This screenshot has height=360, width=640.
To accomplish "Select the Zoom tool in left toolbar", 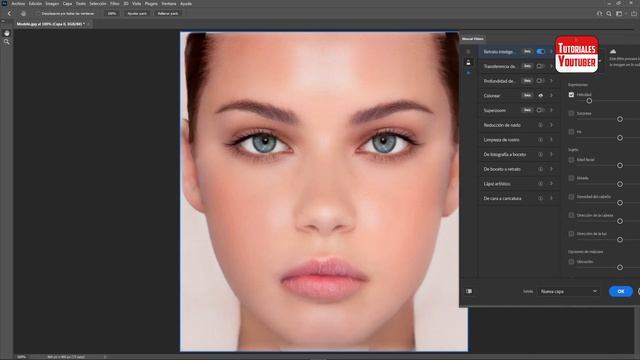I will point(7,42).
